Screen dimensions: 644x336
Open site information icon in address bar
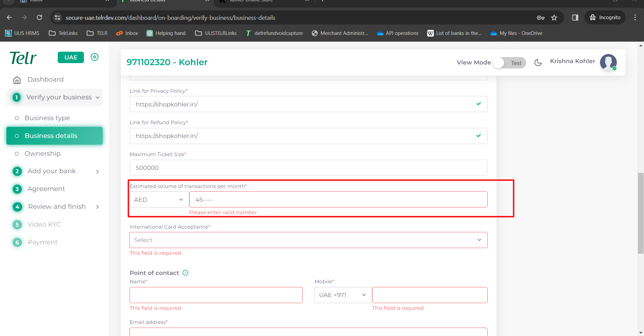point(57,17)
